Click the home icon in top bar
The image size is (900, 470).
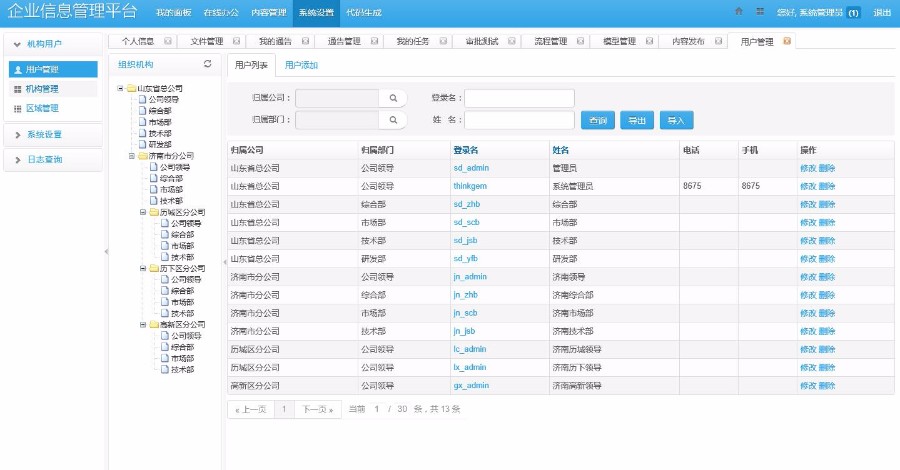[739, 11]
